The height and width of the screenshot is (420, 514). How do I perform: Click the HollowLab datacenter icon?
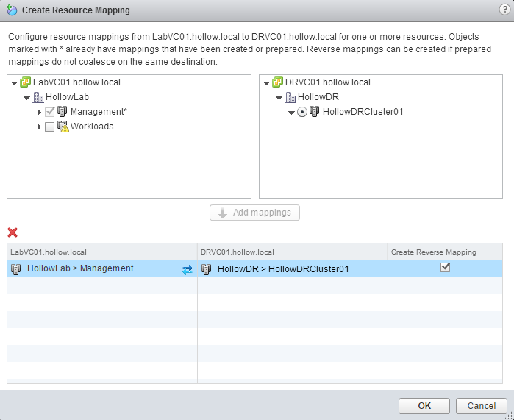(x=39, y=97)
